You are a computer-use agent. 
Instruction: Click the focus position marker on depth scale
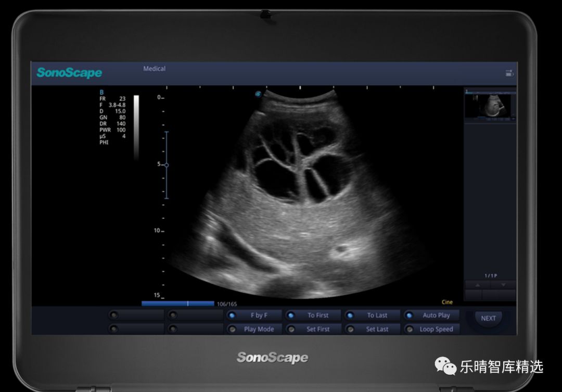pos(167,165)
